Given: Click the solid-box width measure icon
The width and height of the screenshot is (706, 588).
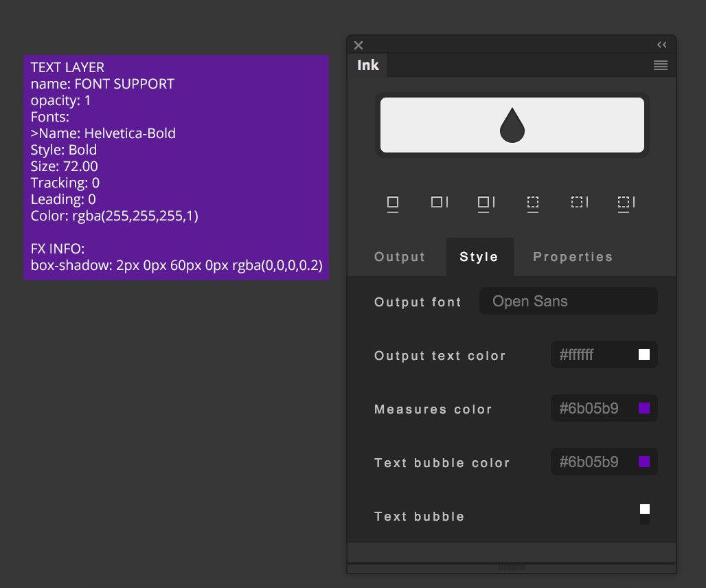Looking at the screenshot, I should click(393, 204).
